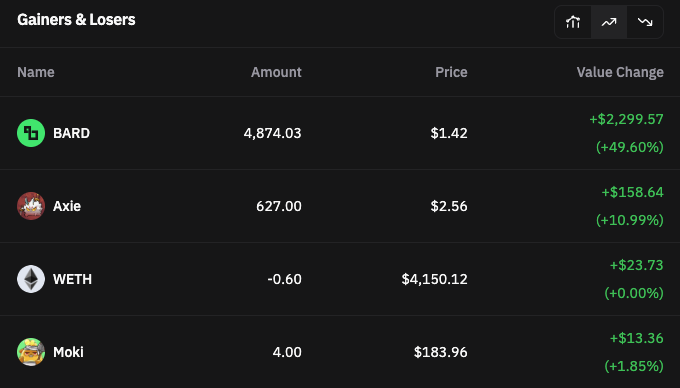This screenshot has width=680, height=388.
Task: Click the WETH price $4,150.12
Action: (435, 279)
